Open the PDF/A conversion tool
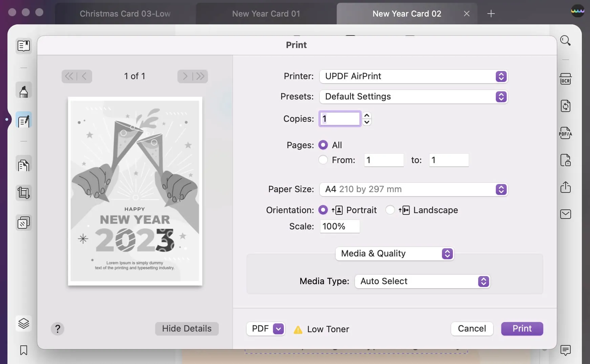590x364 pixels. point(565,133)
